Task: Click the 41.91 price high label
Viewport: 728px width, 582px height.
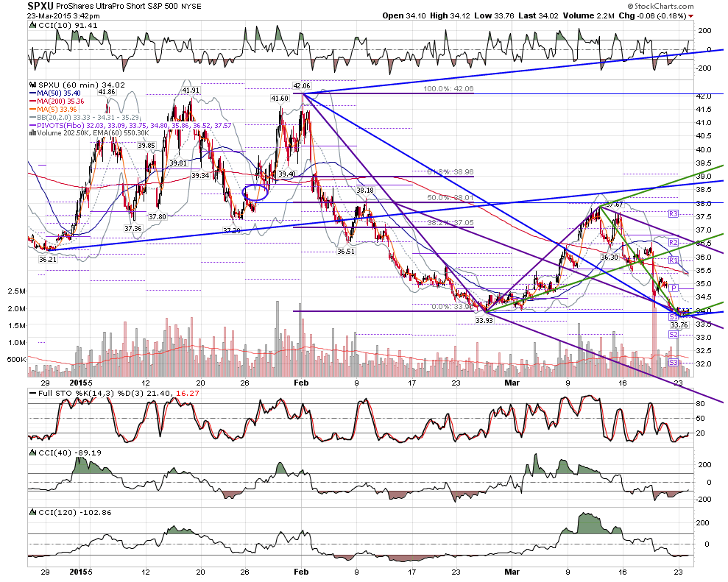Action: tap(191, 90)
